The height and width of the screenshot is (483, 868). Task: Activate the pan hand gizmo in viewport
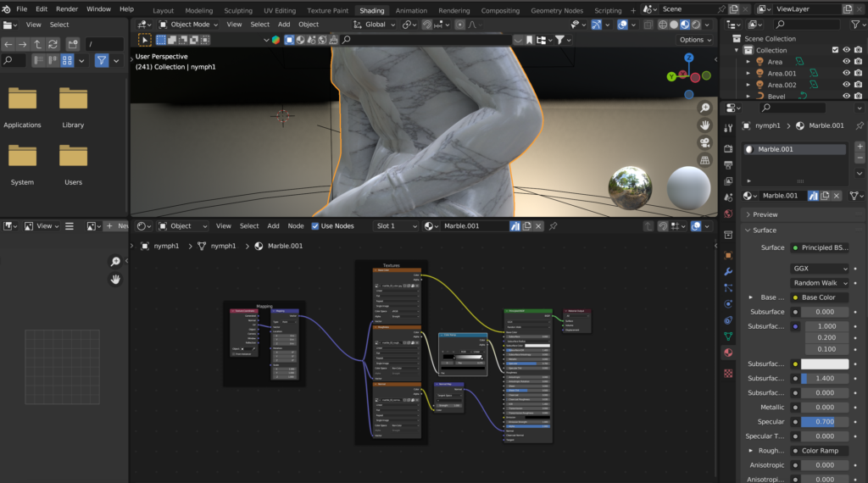704,125
